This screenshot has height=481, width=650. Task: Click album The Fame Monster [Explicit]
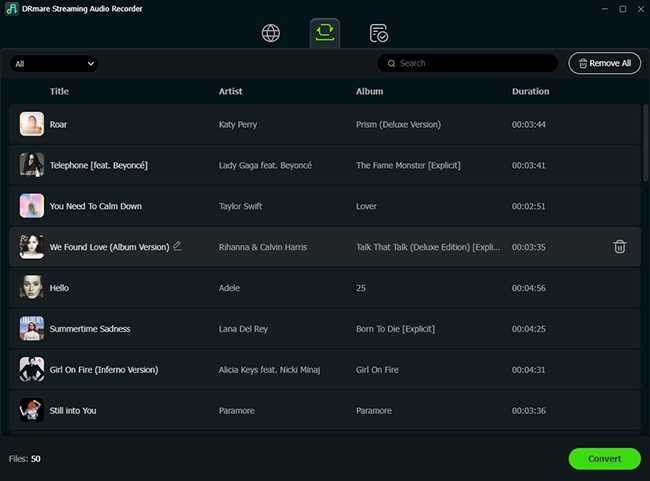pyautogui.click(x=408, y=165)
